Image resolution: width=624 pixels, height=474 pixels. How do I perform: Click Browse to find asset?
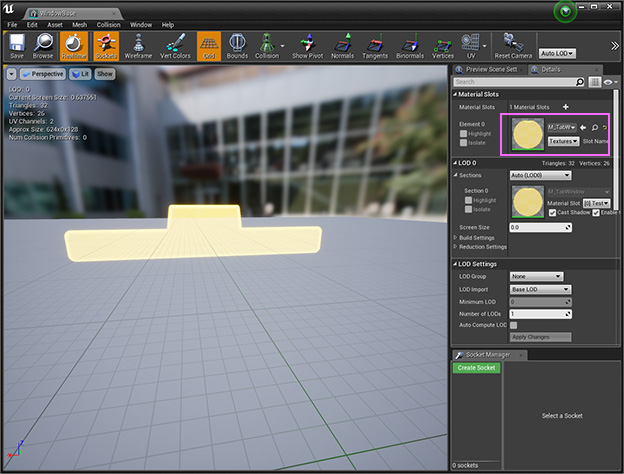pyautogui.click(x=43, y=46)
